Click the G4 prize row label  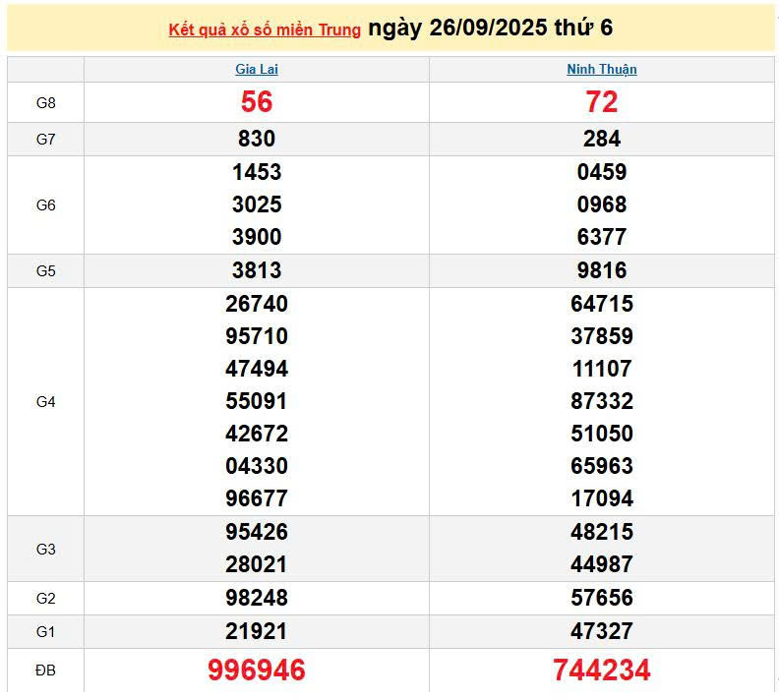pos(45,402)
